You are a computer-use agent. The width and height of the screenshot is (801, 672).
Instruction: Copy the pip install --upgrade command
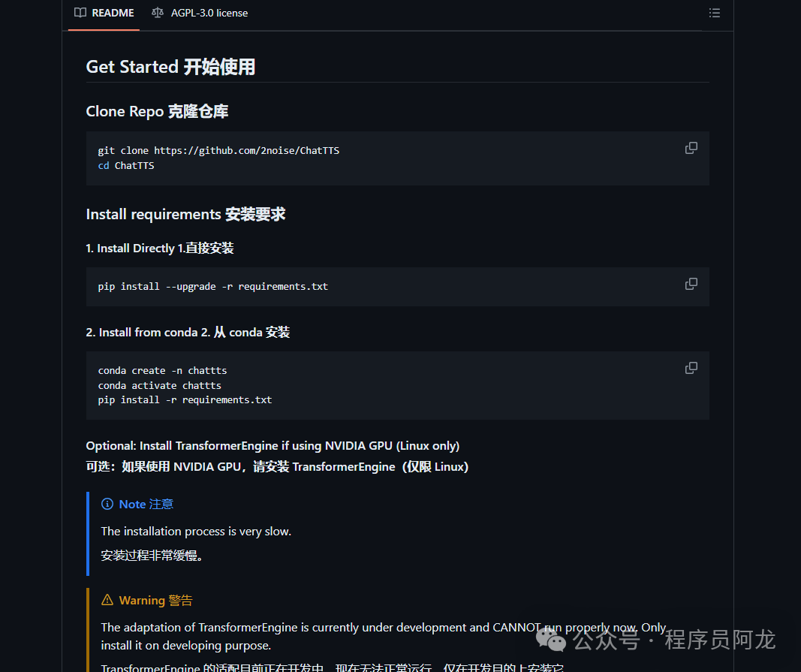point(691,284)
